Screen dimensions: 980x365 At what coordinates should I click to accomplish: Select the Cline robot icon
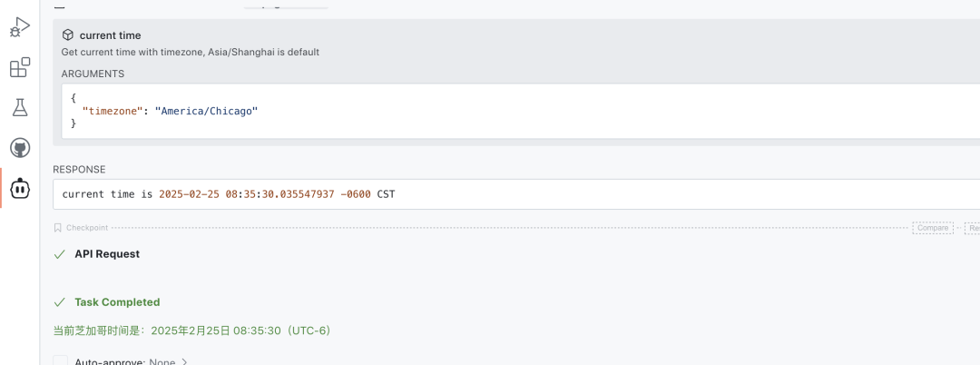pyautogui.click(x=19, y=188)
